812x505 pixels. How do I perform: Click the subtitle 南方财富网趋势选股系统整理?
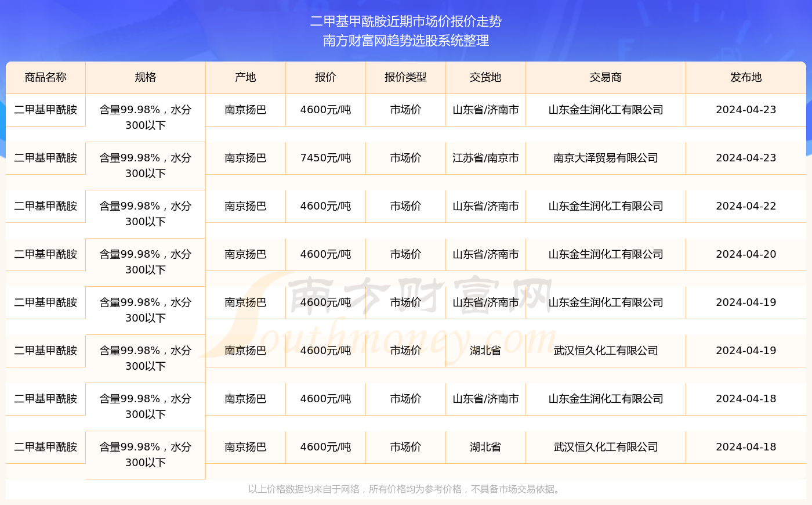[406, 41]
